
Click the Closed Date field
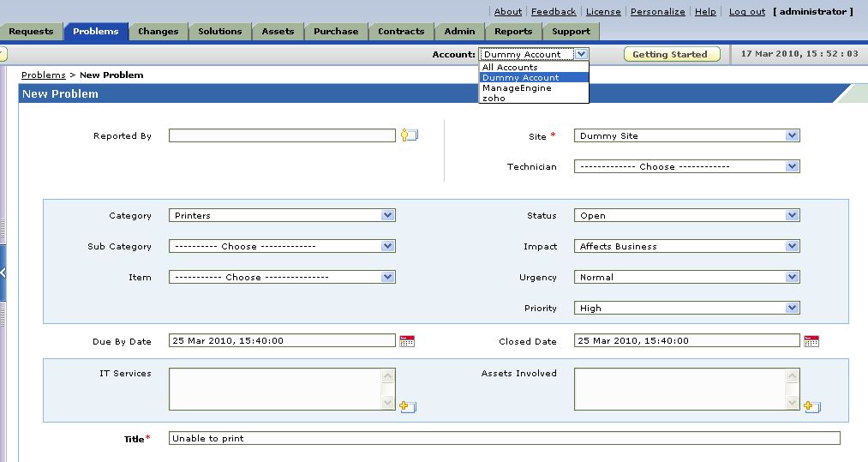(x=686, y=340)
